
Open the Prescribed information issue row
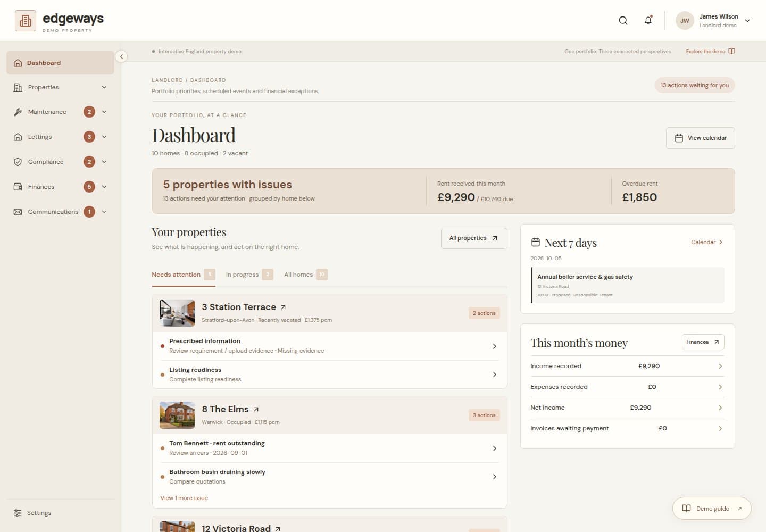pos(329,346)
